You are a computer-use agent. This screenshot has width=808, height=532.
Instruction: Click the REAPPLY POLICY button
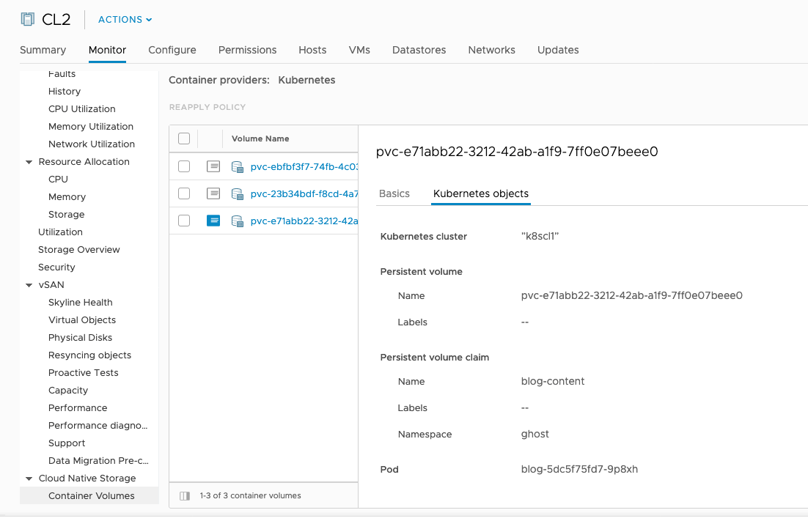207,107
